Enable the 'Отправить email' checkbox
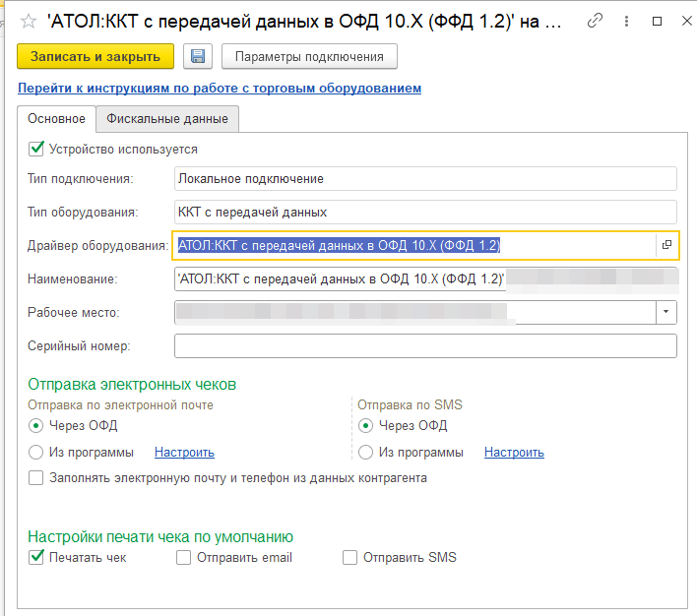This screenshot has width=697, height=616. coord(184,558)
